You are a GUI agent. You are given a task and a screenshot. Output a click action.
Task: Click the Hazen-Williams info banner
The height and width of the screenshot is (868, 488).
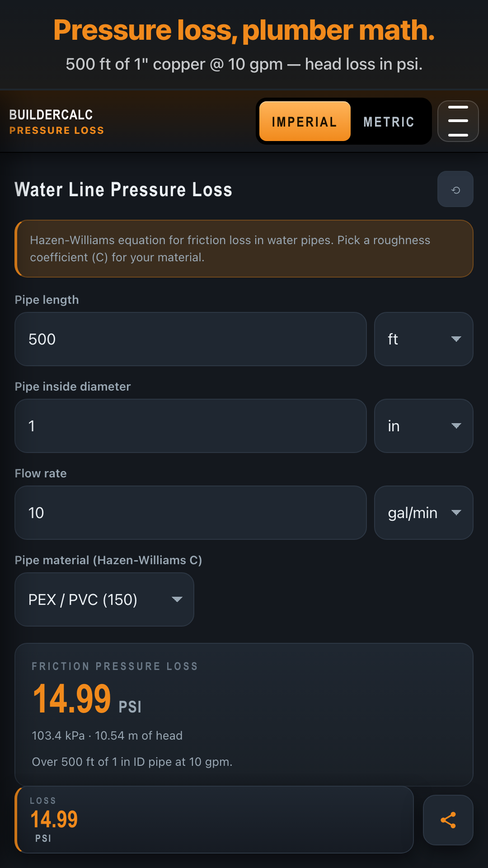pos(244,249)
